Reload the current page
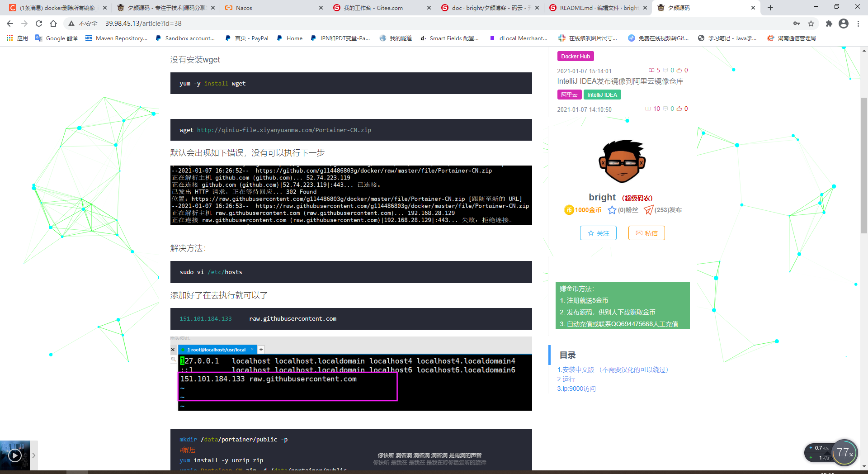Viewport: 868px width, 474px height. point(39,24)
